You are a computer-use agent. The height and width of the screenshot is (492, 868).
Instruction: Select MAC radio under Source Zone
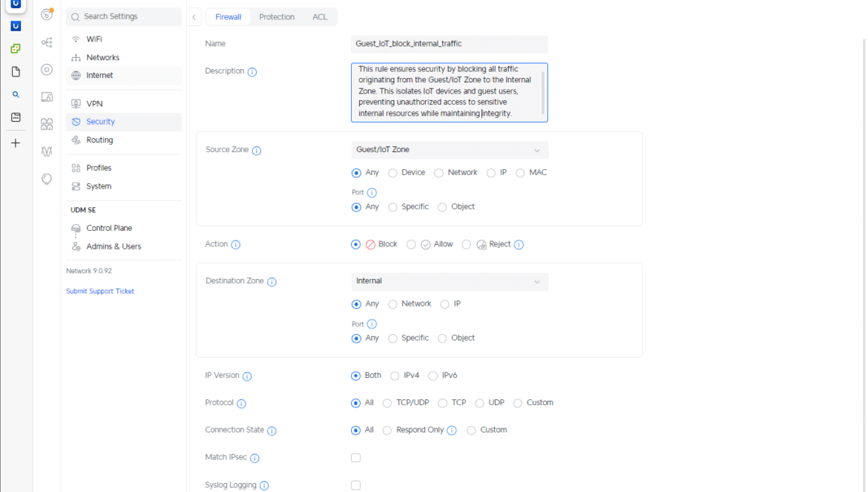pyautogui.click(x=520, y=173)
